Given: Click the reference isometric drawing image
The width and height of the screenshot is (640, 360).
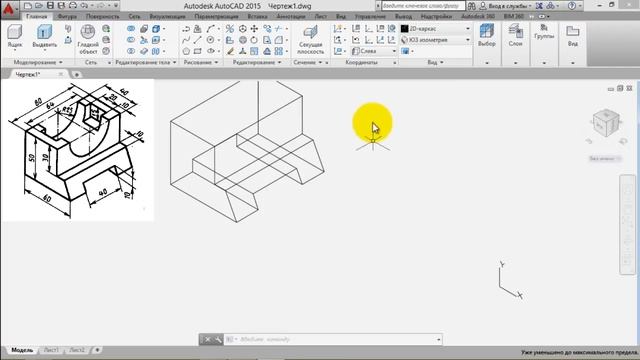Looking at the screenshot, I should click(x=78, y=150).
